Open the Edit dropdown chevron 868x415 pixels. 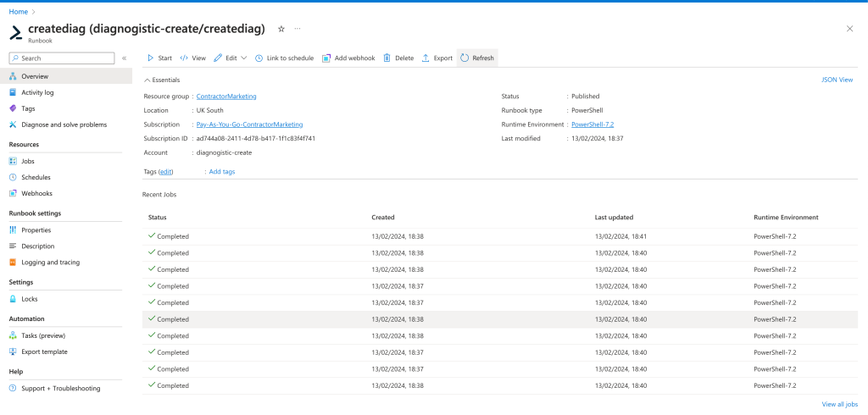coord(243,58)
